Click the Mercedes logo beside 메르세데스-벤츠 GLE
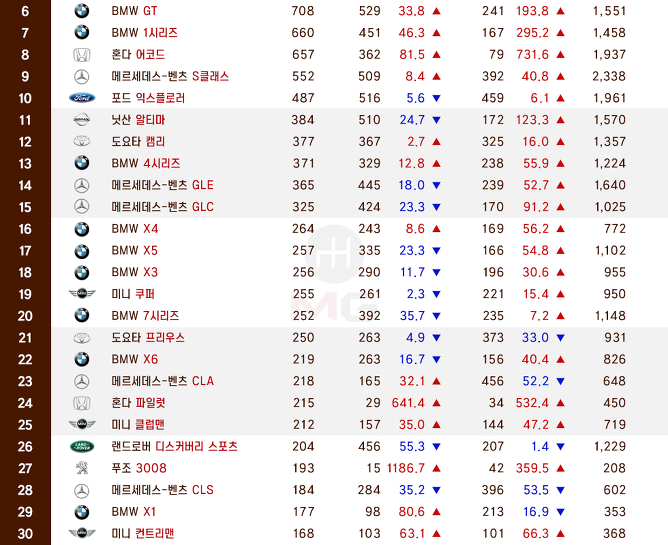The height and width of the screenshot is (545, 668). click(82, 185)
